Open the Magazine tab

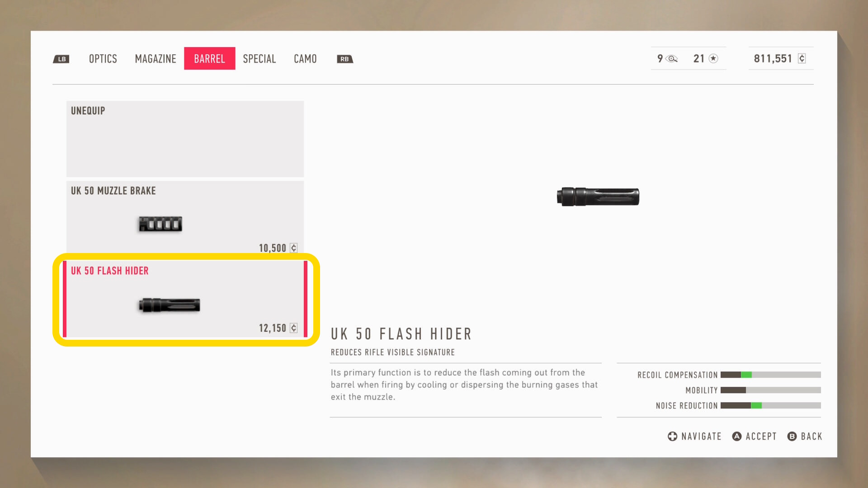point(156,59)
